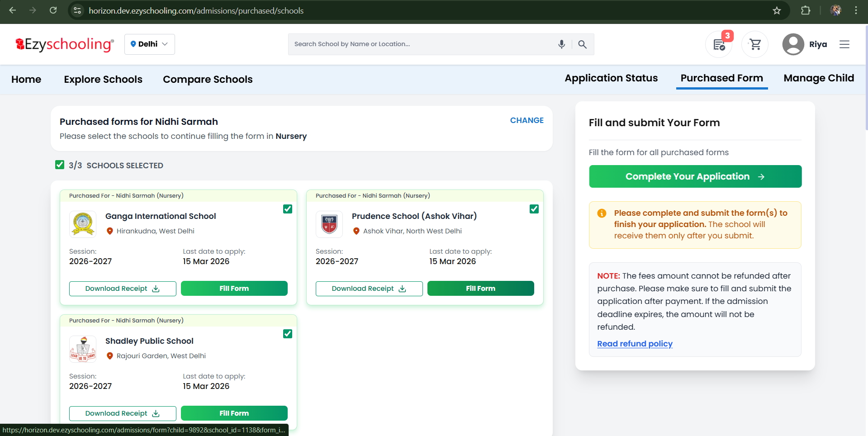Screen dimensions: 868x436
Task: Open Manage Child tab
Action: [819, 78]
